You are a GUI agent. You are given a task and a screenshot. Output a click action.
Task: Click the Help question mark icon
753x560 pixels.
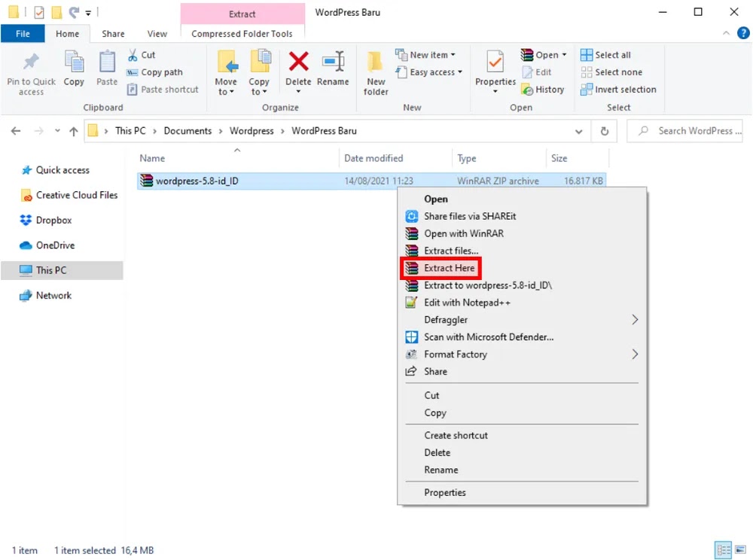coord(743,33)
